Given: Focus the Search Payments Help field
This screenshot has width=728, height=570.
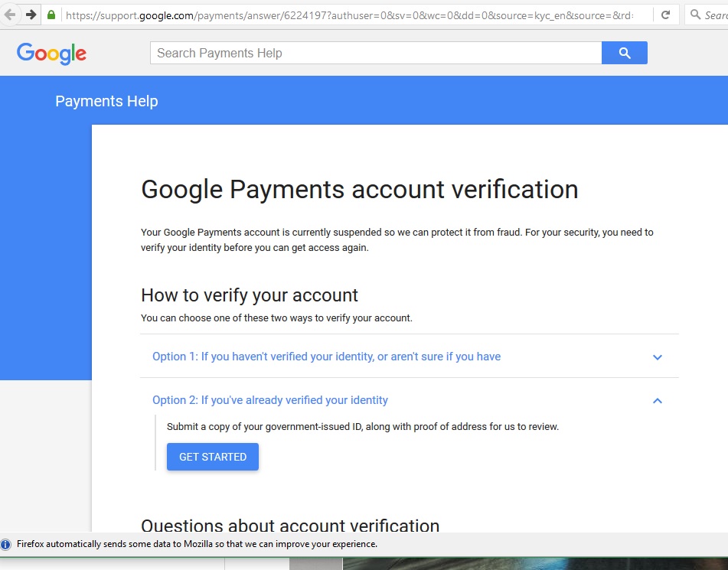Looking at the screenshot, I should point(375,53).
